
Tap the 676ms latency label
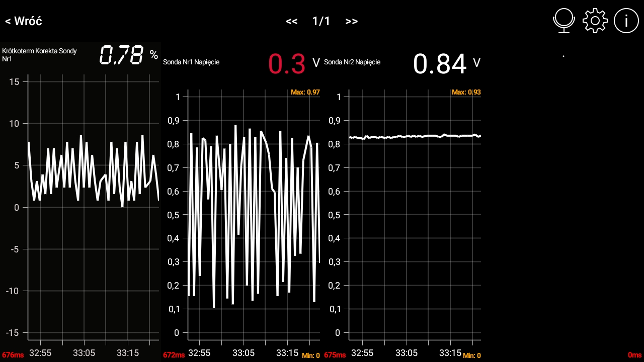coord(13,355)
